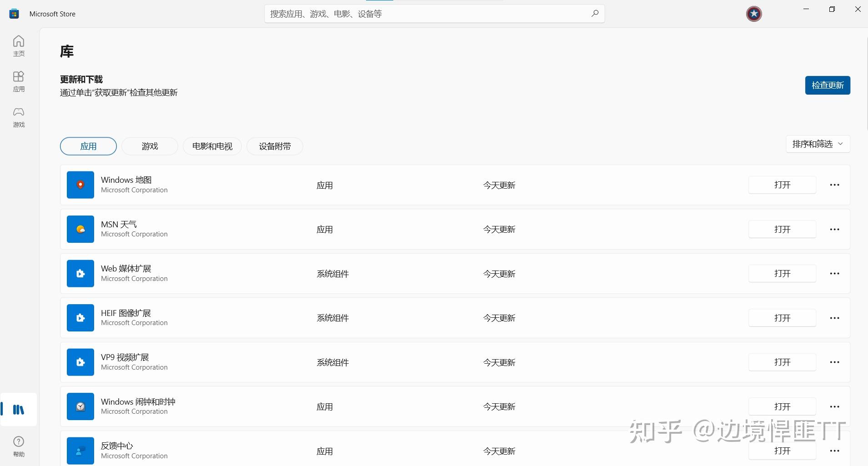Switch to the 游戏 filter tab

tap(150, 146)
